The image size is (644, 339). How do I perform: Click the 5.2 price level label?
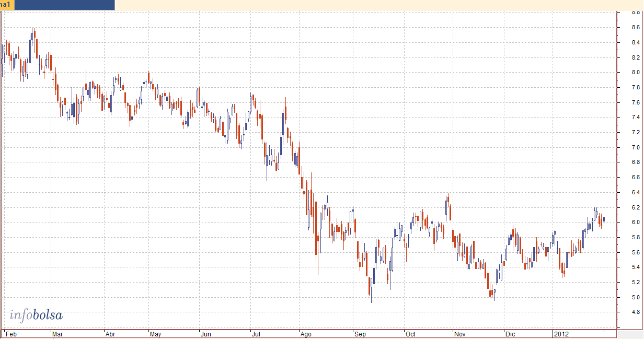coord(636,283)
